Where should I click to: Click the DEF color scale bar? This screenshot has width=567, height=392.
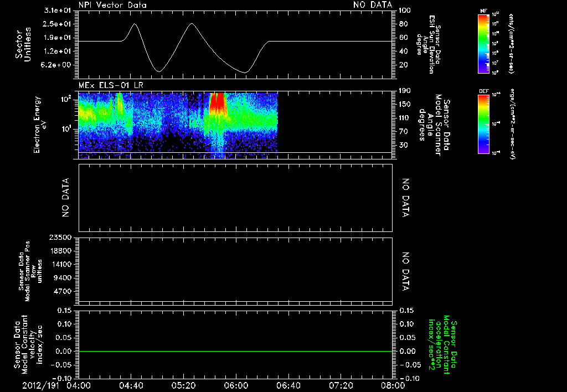coord(483,124)
